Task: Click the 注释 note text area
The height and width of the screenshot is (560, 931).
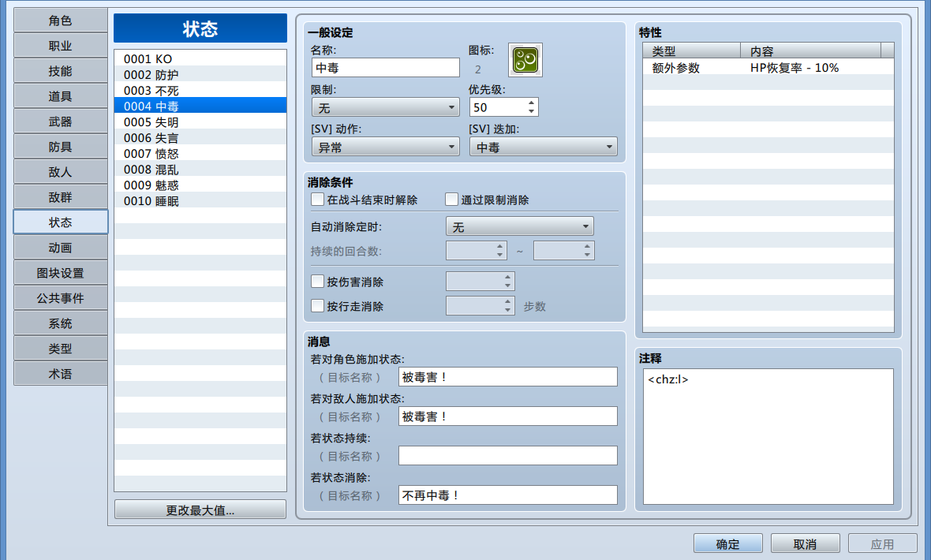Action: [x=768, y=436]
